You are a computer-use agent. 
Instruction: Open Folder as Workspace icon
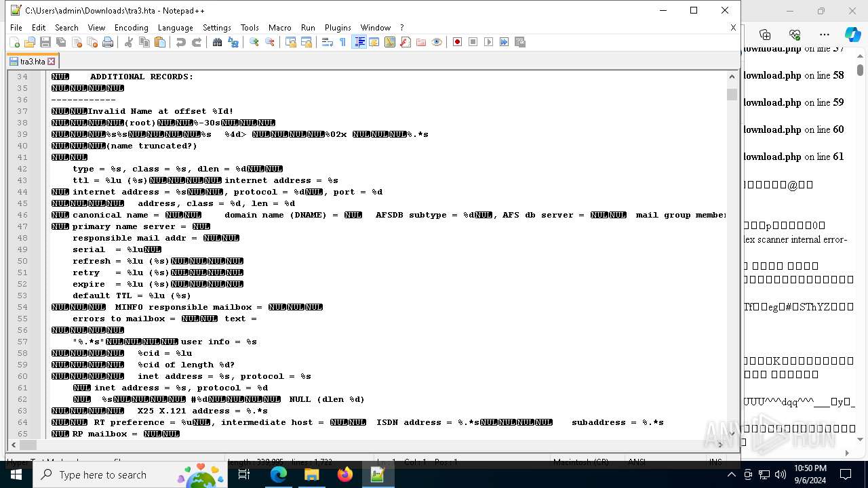coord(421,42)
